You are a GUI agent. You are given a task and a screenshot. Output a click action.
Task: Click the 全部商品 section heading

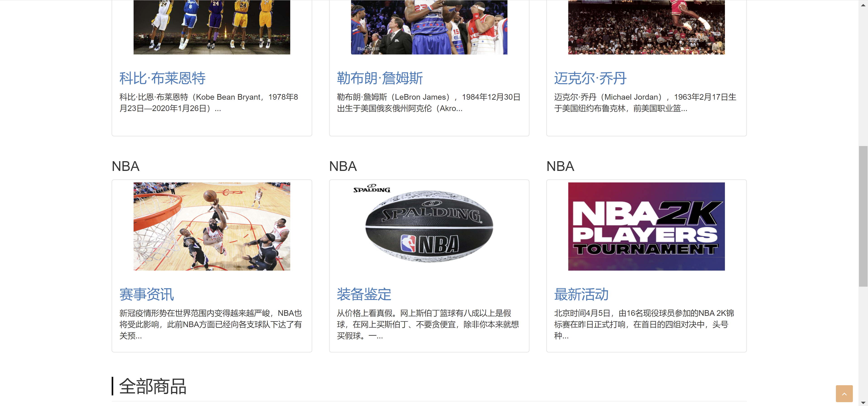pyautogui.click(x=152, y=386)
